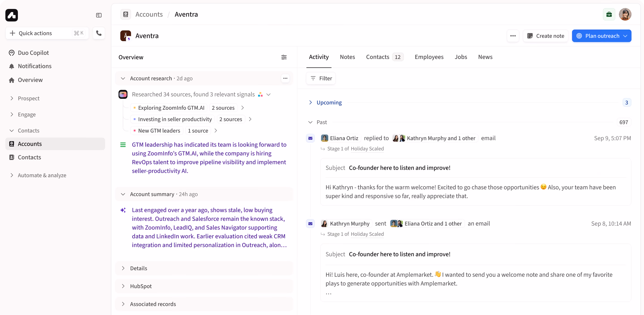
Task: Click the accounts breadcrumb icon
Action: click(125, 14)
